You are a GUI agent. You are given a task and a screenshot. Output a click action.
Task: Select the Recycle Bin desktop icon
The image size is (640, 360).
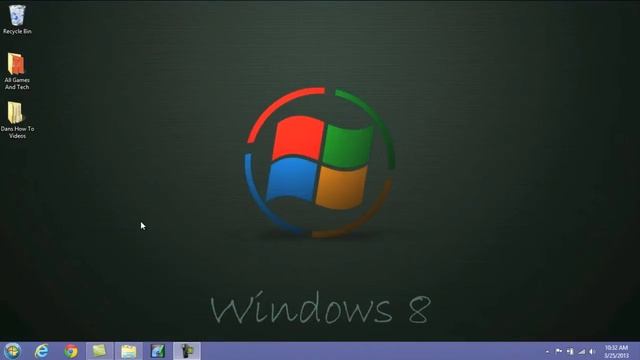17,19
